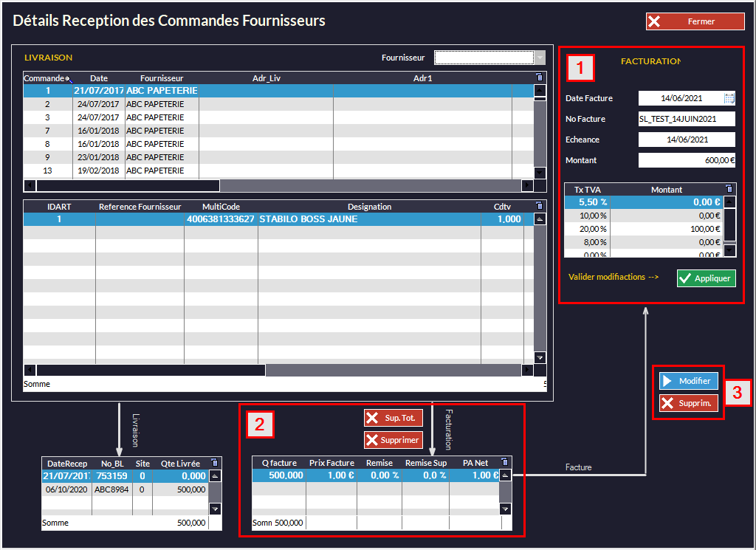Click the Tx TVA table options icon
Screen dimensions: 756x550
(729, 189)
